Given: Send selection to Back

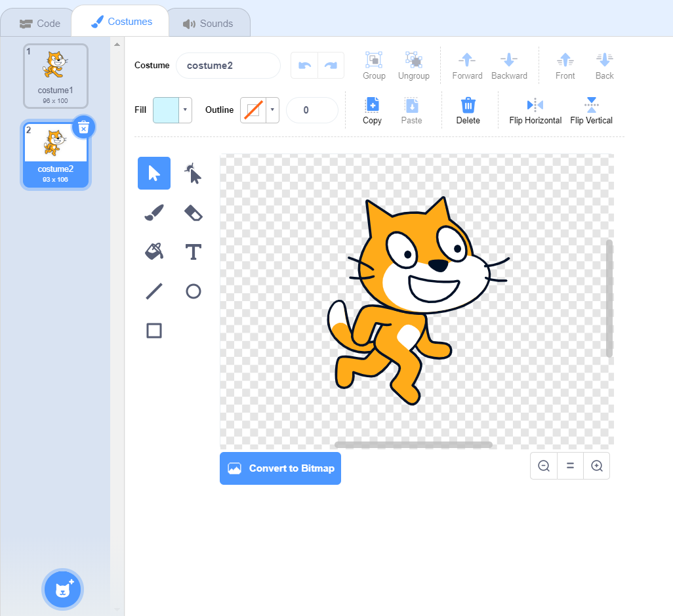Looking at the screenshot, I should tap(604, 66).
